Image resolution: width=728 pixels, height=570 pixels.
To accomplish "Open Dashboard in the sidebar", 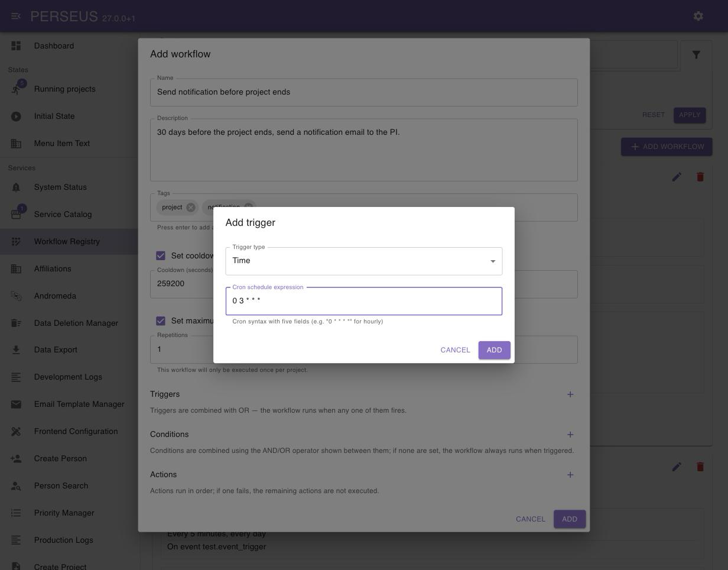I will tap(69, 46).
